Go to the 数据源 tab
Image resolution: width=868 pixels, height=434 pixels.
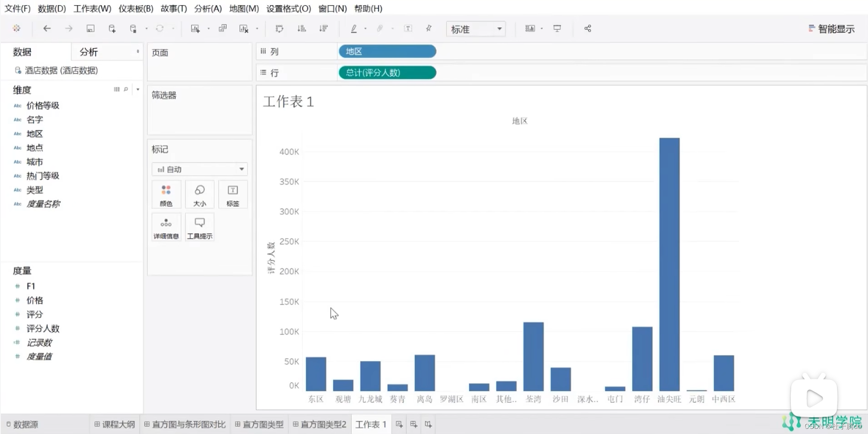[x=22, y=425]
